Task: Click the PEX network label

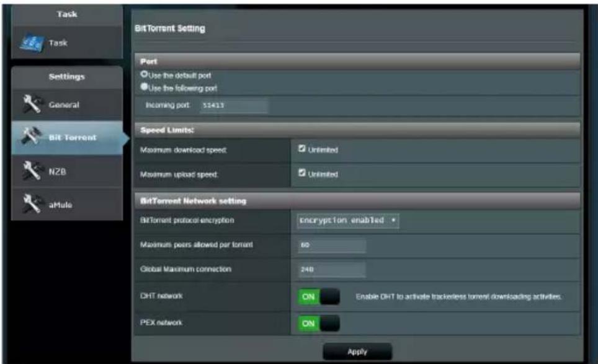Action: point(161,322)
